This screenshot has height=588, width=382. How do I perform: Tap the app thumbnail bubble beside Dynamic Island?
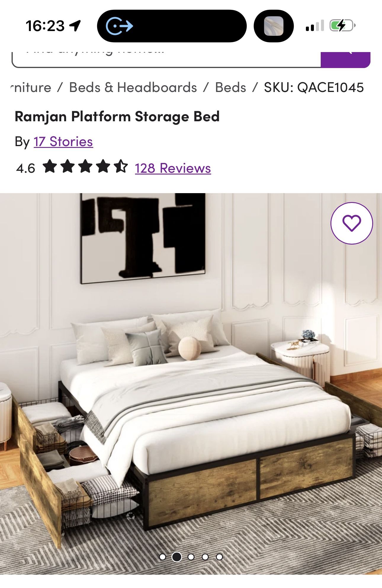tap(274, 26)
